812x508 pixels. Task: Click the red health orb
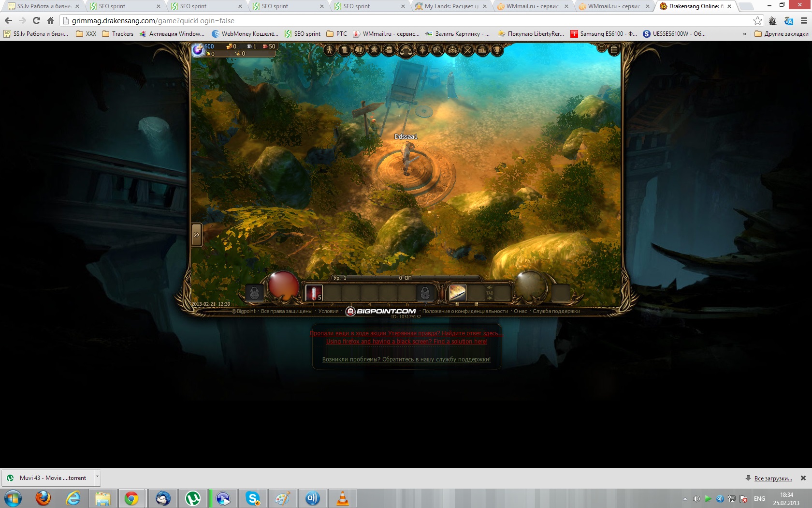pyautogui.click(x=283, y=286)
